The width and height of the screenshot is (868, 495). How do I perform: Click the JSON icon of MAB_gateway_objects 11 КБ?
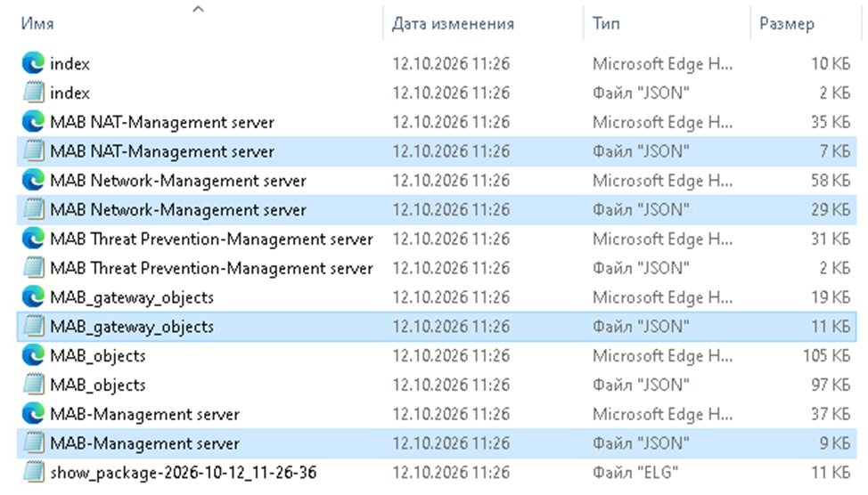click(x=33, y=327)
